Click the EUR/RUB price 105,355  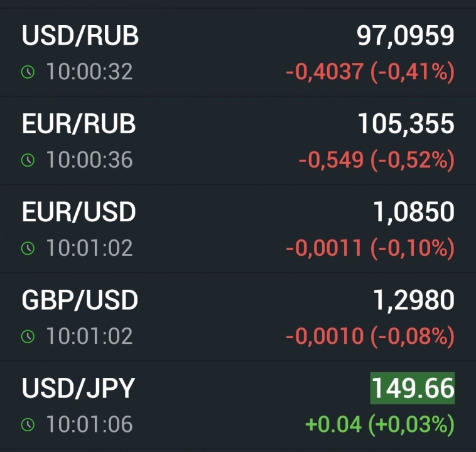(406, 124)
